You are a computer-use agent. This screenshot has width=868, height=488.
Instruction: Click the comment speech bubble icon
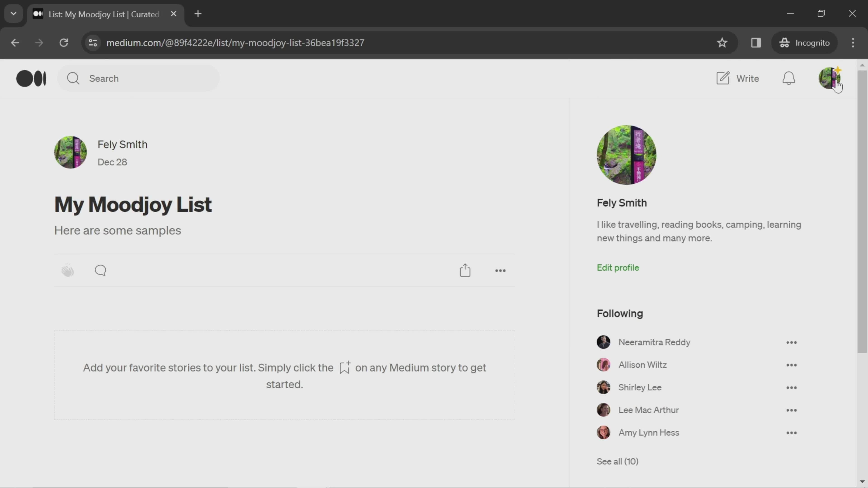tap(100, 270)
